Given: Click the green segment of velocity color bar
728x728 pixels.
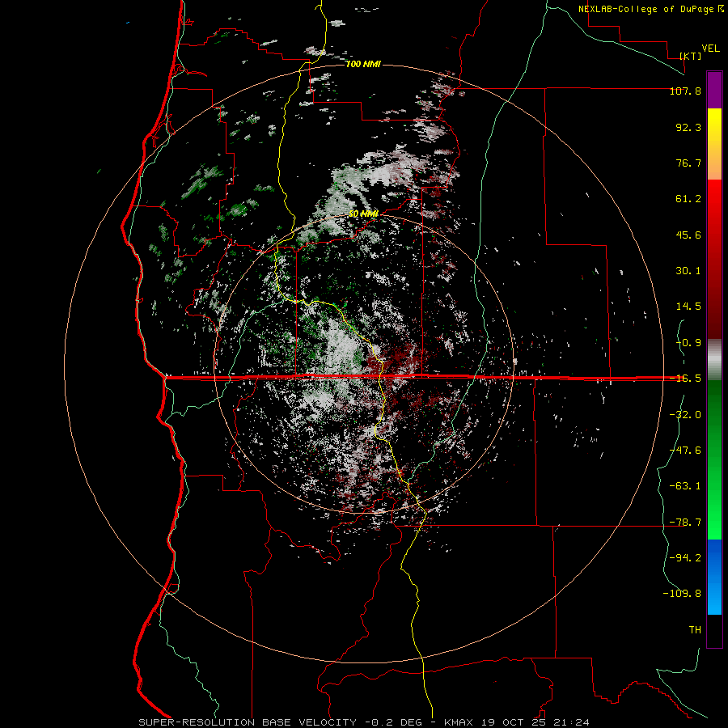Looking at the screenshot, I should [x=714, y=459].
